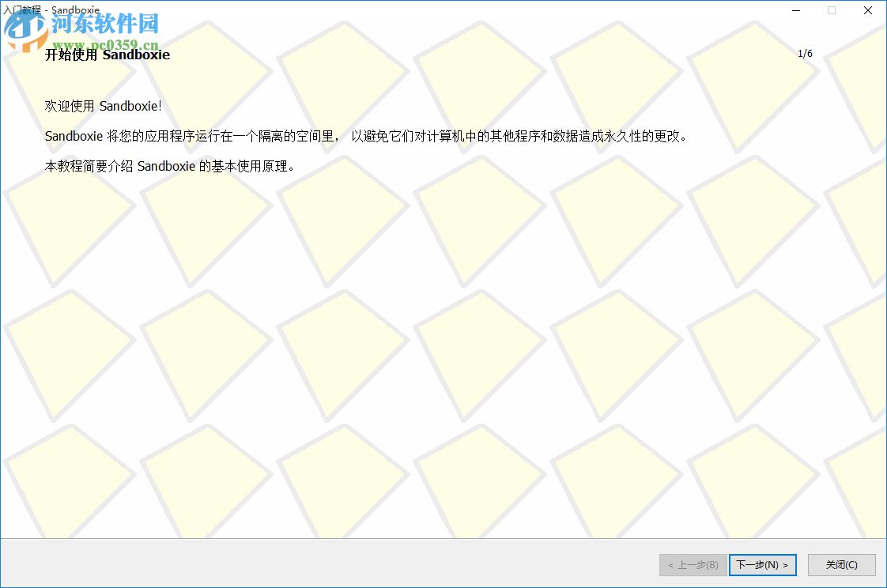Click the maximize icon on title bar
The height and width of the screenshot is (588, 887).
831,10
